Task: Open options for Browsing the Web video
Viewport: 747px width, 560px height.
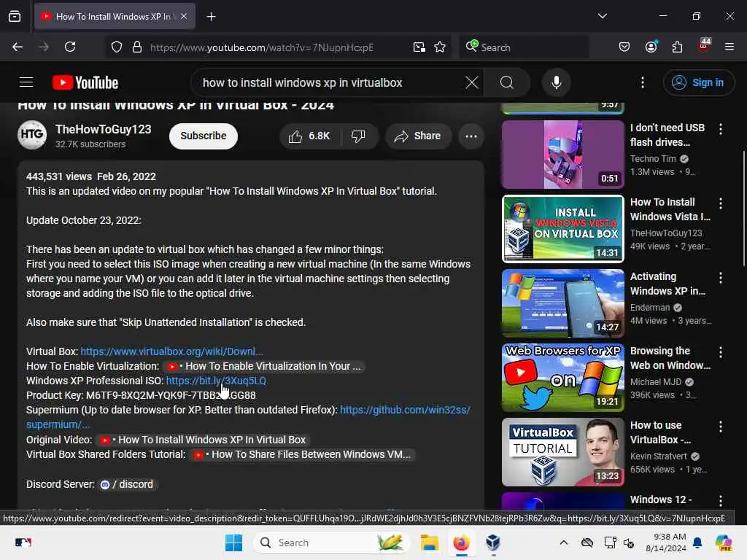Action: (721, 352)
